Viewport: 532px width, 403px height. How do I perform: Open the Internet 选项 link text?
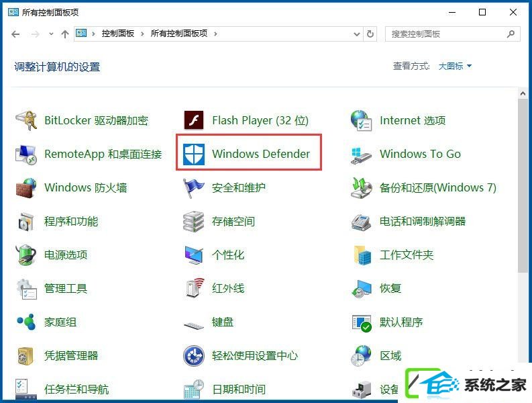(413, 120)
